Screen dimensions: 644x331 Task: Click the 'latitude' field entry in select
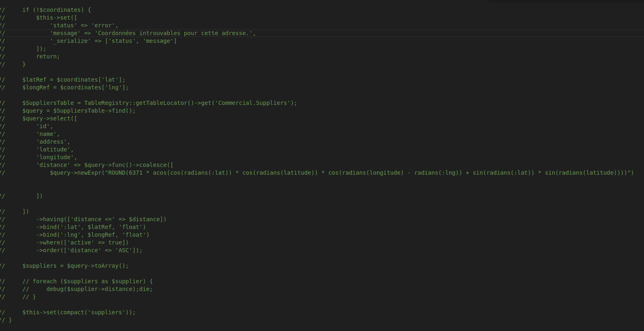point(55,149)
